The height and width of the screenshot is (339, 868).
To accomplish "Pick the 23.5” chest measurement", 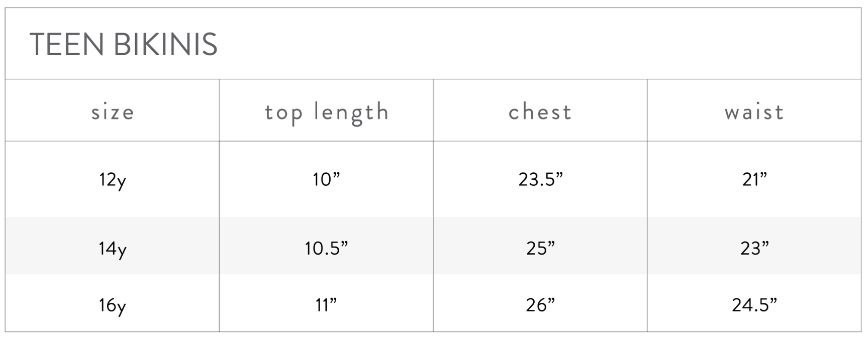I will tap(540, 179).
